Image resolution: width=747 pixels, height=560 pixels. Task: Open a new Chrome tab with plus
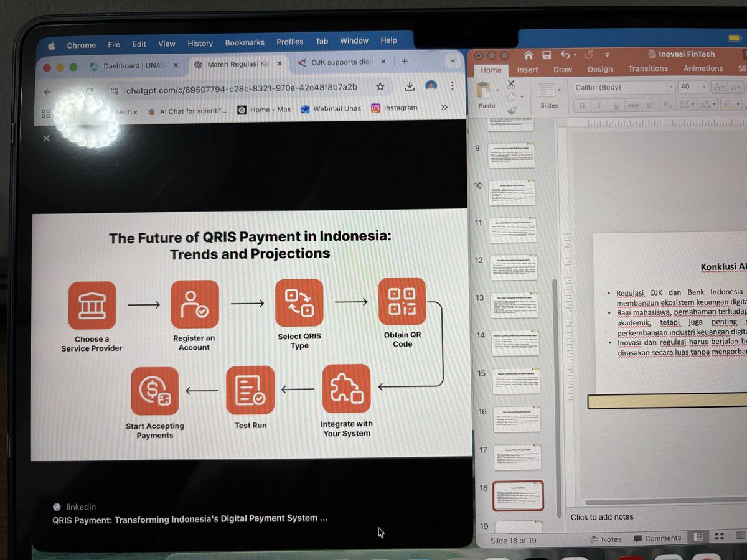pyautogui.click(x=404, y=61)
